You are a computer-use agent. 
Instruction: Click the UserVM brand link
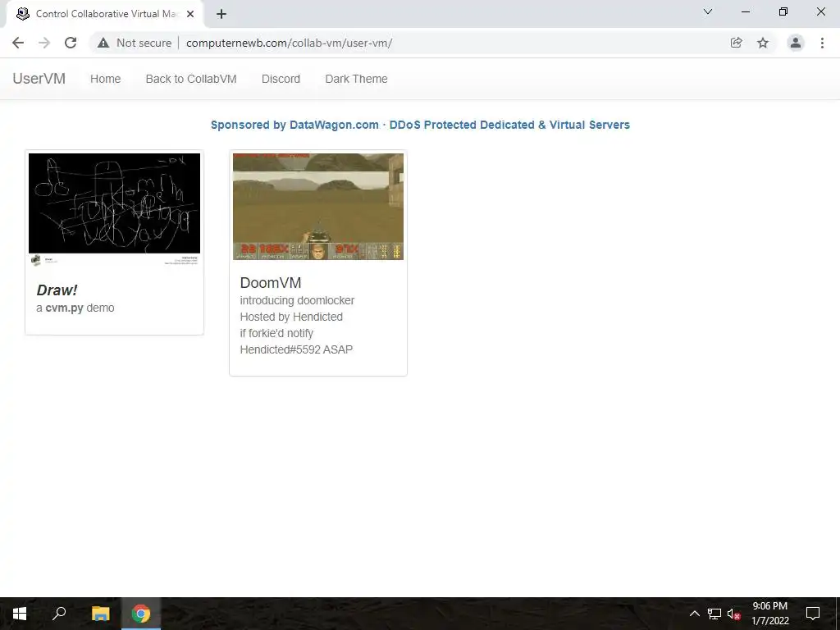(x=39, y=79)
